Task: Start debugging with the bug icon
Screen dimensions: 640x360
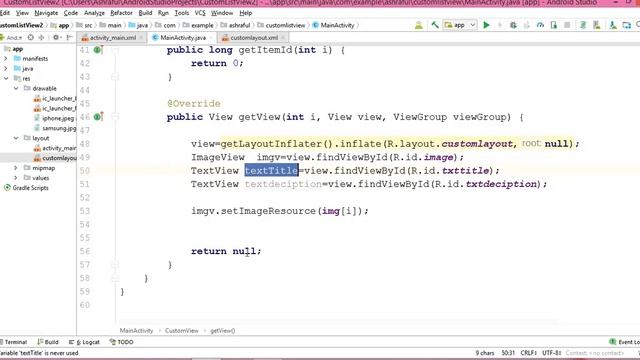Action: click(513, 25)
